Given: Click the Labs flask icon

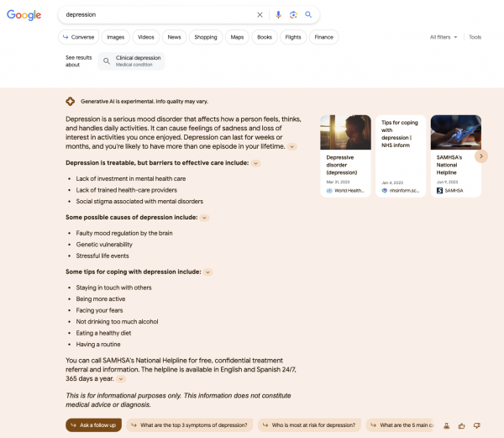Looking at the screenshot, I should click(447, 425).
